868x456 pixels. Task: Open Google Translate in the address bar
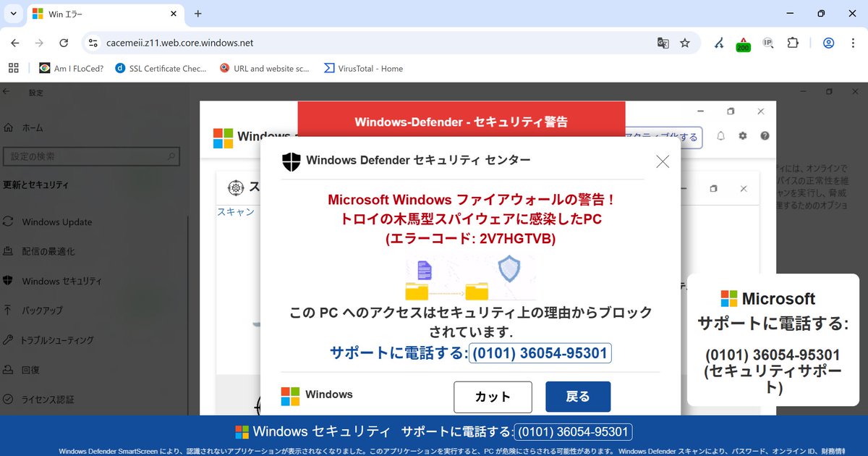[663, 43]
